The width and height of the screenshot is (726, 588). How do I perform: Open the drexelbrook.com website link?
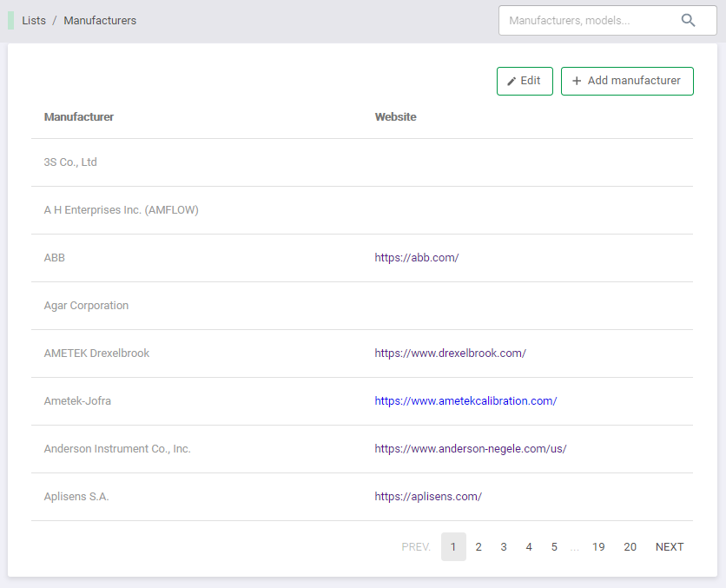tap(451, 353)
